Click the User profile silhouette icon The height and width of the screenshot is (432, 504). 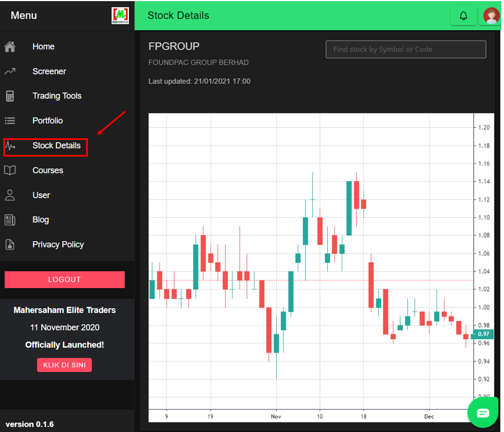(10, 195)
